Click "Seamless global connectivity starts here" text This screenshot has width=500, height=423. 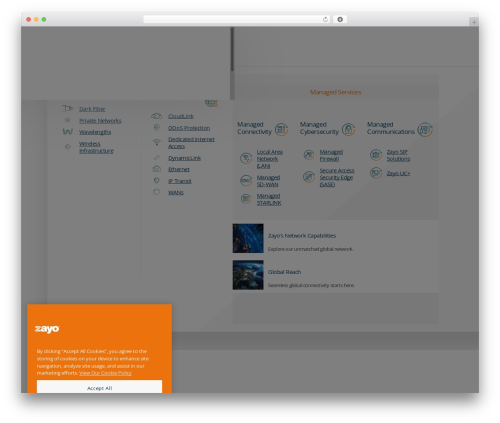click(x=311, y=285)
